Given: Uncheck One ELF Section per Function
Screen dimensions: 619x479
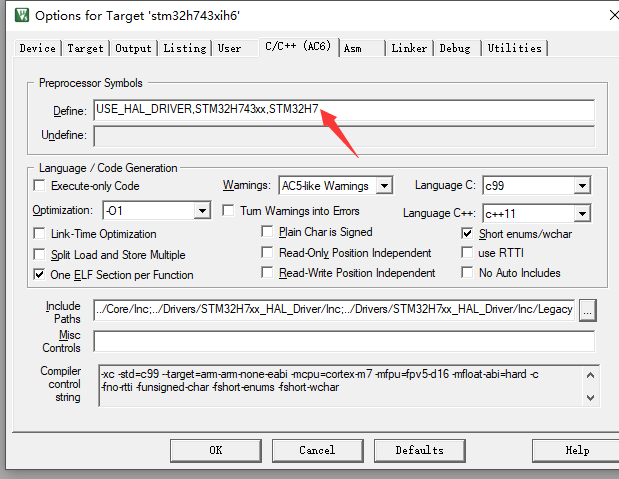Looking at the screenshot, I should point(40,274).
